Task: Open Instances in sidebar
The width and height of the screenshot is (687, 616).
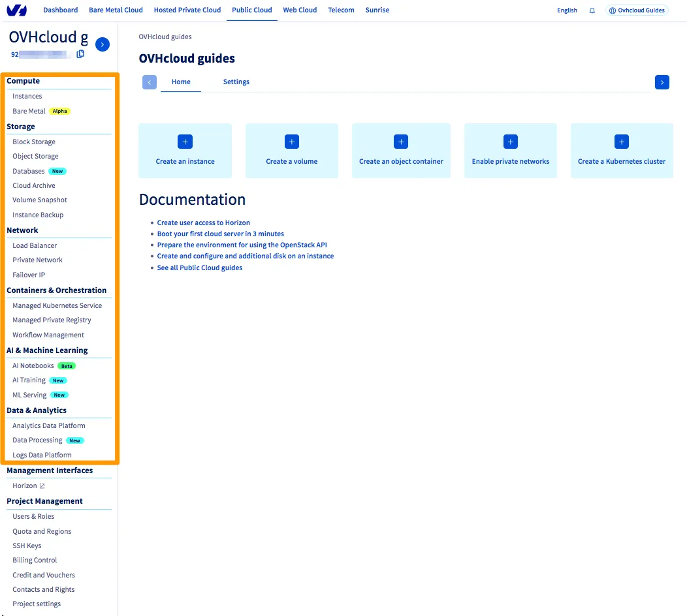Action: (27, 97)
